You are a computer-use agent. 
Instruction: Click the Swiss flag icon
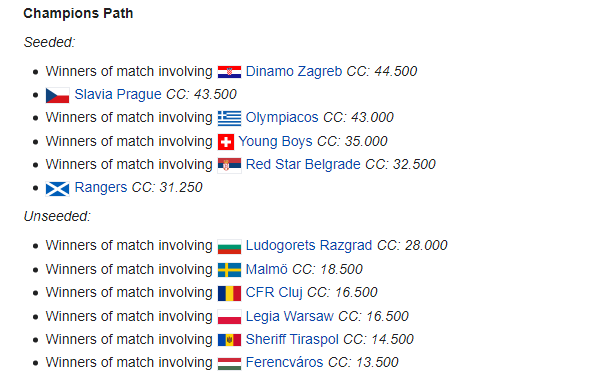226,142
